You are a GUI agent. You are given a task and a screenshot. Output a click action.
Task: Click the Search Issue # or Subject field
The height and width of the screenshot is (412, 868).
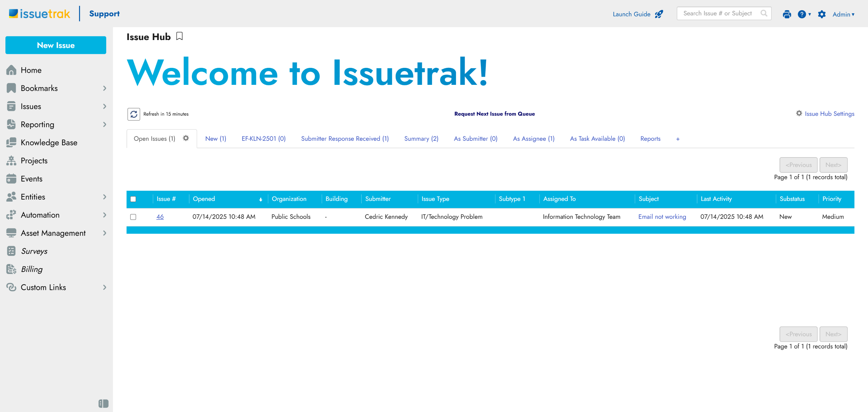[717, 13]
